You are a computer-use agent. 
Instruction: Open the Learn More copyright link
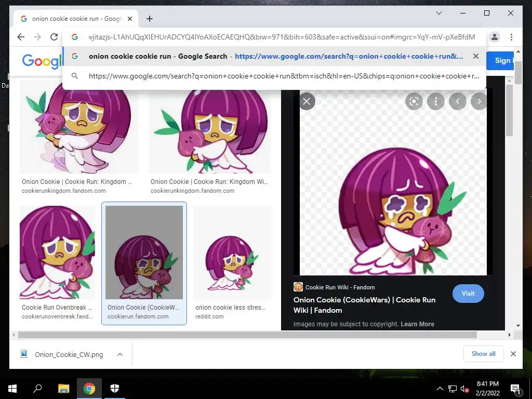click(417, 324)
